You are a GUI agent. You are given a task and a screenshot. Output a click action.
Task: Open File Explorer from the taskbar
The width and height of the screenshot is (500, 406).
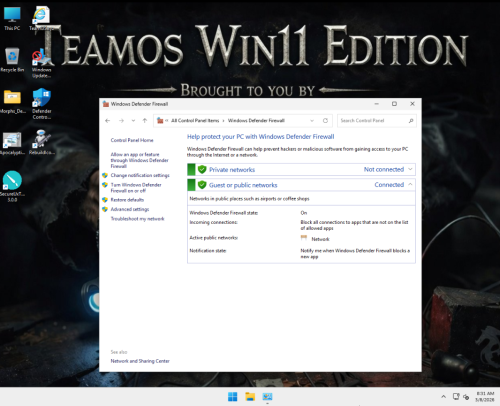pos(250,396)
